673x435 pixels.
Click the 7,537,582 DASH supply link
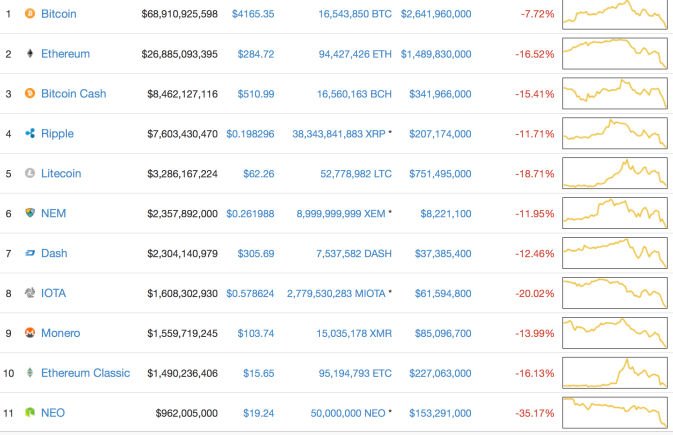[x=354, y=253]
